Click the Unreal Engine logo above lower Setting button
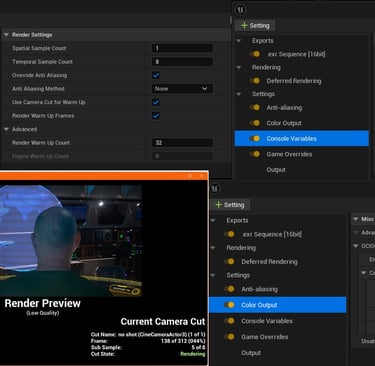 [215, 189]
